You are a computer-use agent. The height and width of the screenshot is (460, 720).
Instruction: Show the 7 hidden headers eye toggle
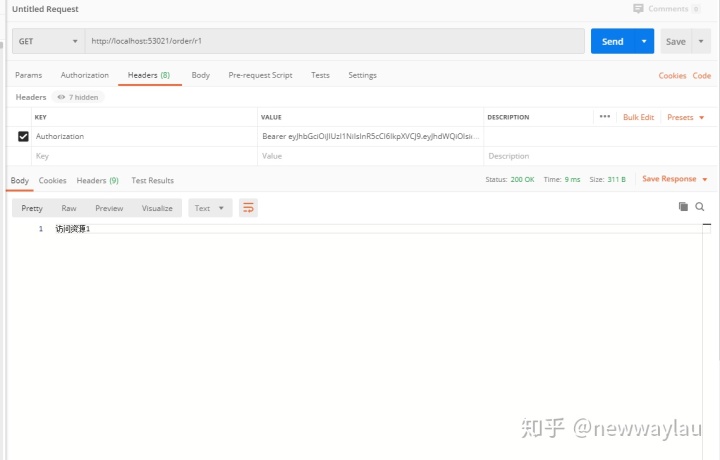78,97
